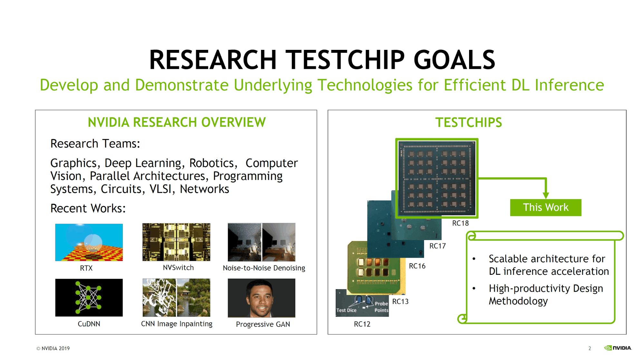Viewport: 644px width, 362px height.
Task: Click the NVIDIA logo in footer
Action: tap(618, 348)
